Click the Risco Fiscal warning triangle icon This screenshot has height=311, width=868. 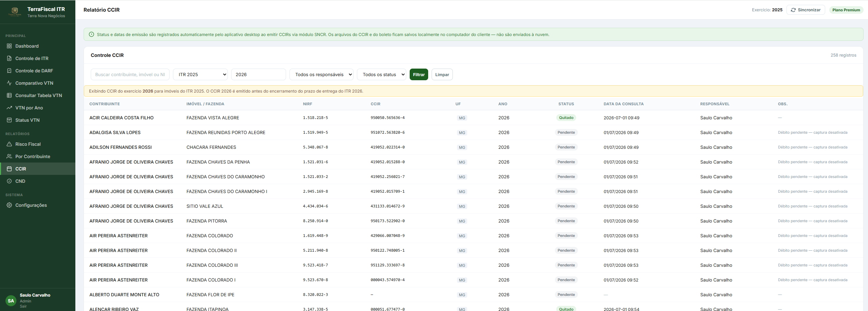click(9, 144)
